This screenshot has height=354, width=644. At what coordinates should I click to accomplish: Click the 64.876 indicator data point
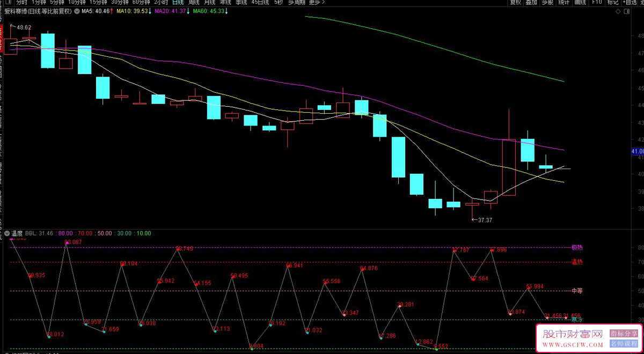[369, 268]
